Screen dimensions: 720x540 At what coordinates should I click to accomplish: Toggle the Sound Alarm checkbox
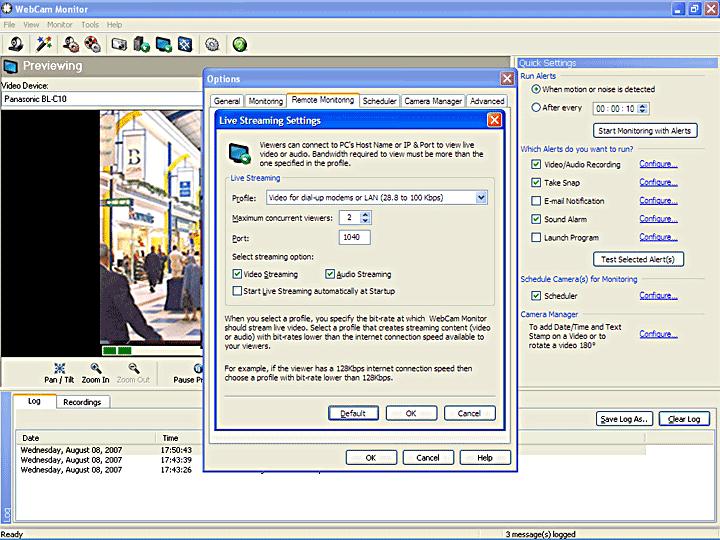(536, 219)
